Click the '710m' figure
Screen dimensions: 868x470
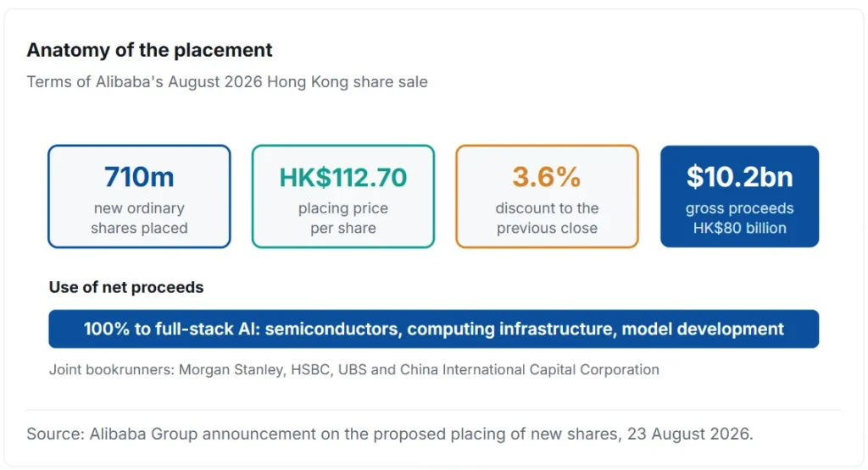139,178
